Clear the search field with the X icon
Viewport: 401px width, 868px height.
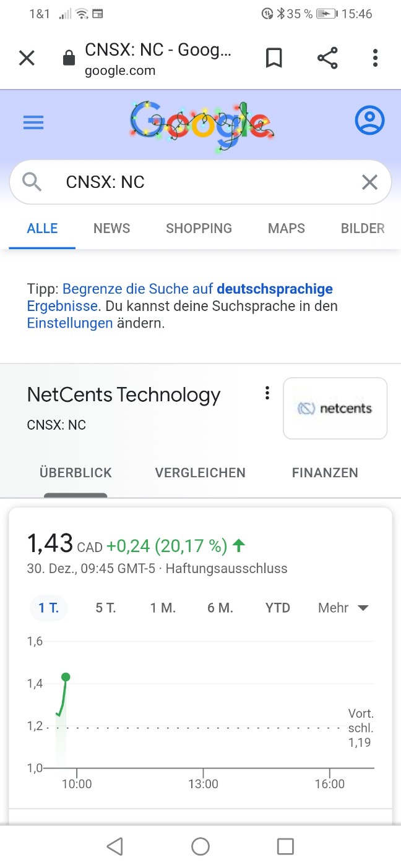pos(369,182)
